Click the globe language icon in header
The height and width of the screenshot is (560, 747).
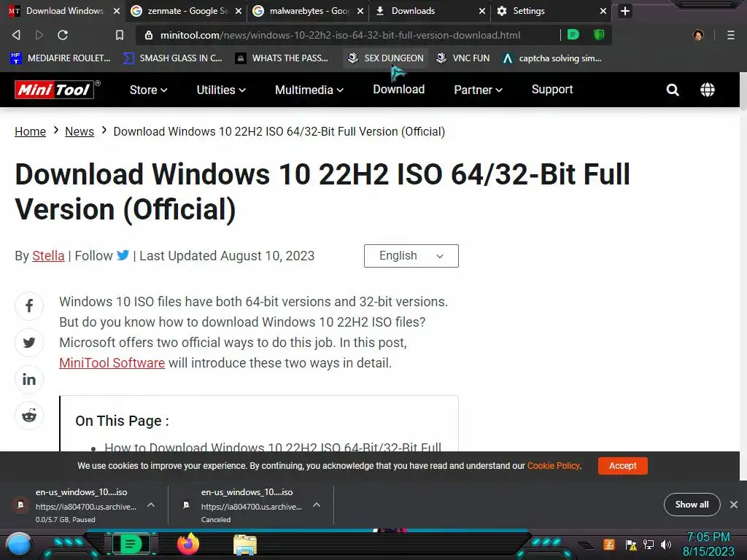point(708,90)
